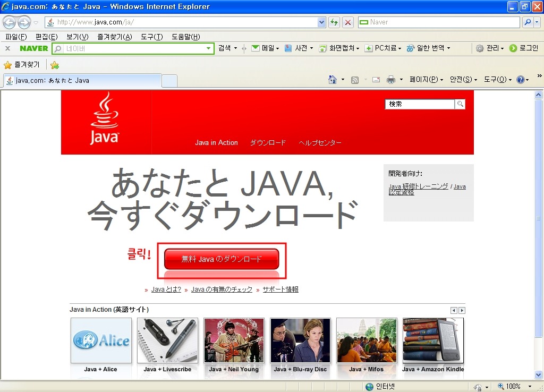Close the Naver toolbar with its X
This screenshot has height=392, width=544.
point(7,48)
